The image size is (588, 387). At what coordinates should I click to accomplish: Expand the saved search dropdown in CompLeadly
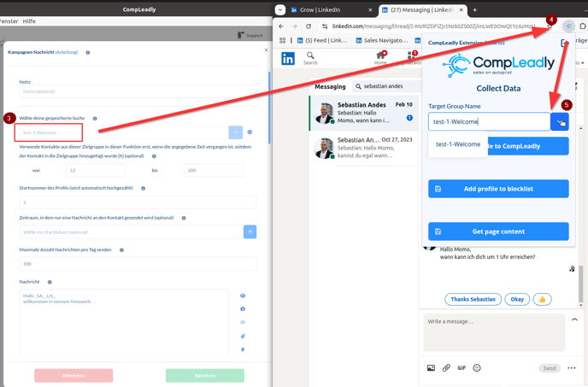(235, 132)
